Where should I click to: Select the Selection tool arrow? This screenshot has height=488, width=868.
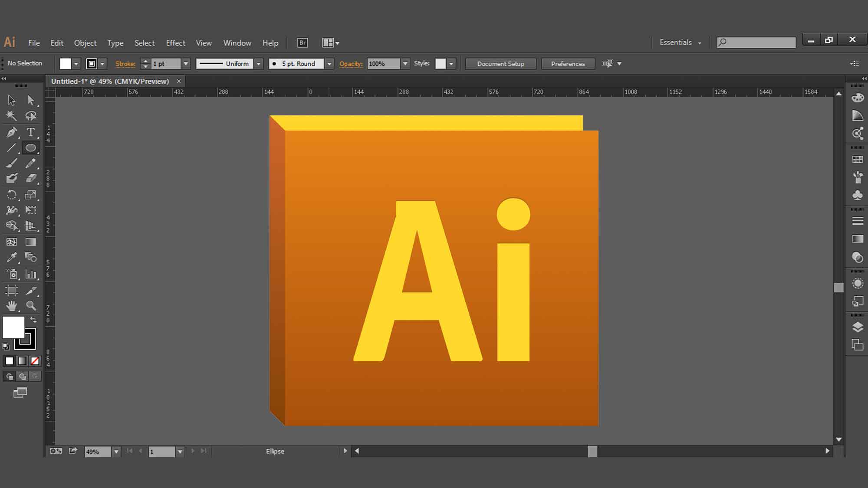click(12, 100)
